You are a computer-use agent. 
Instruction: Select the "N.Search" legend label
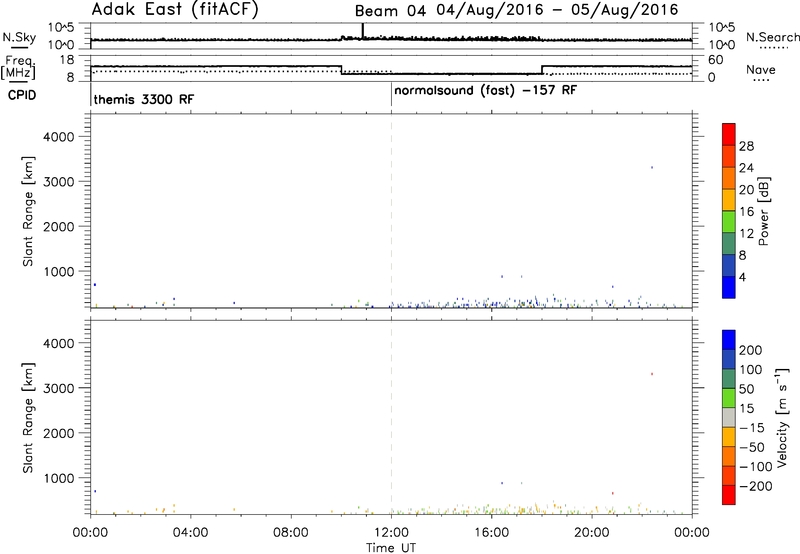click(x=772, y=37)
